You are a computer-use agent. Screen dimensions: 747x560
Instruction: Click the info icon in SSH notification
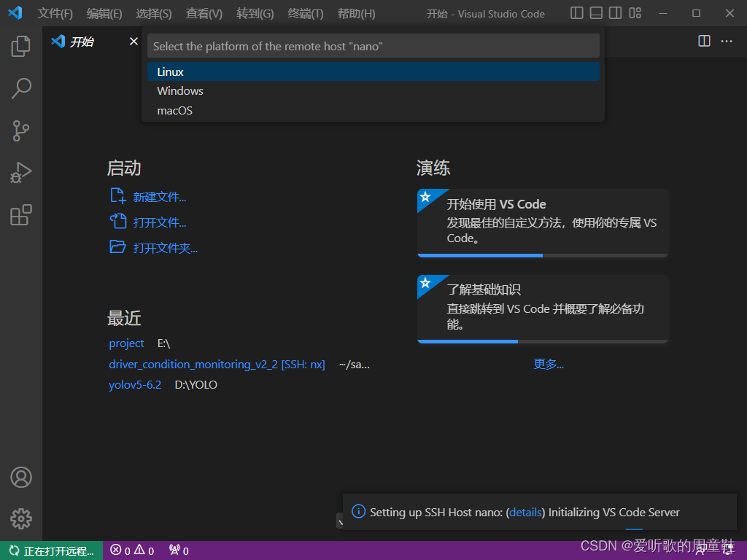tap(358, 511)
